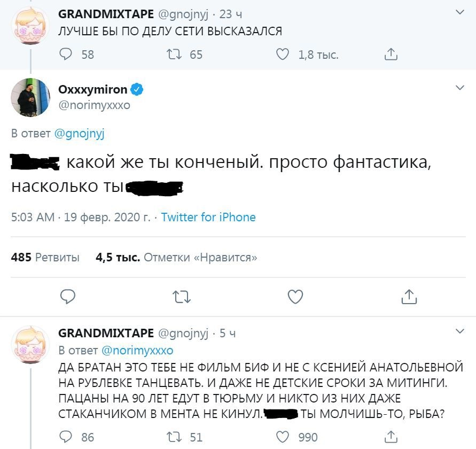Screen dimensions: 476x449
Task: Open the bottom reply's chevron menu
Action: (x=459, y=332)
